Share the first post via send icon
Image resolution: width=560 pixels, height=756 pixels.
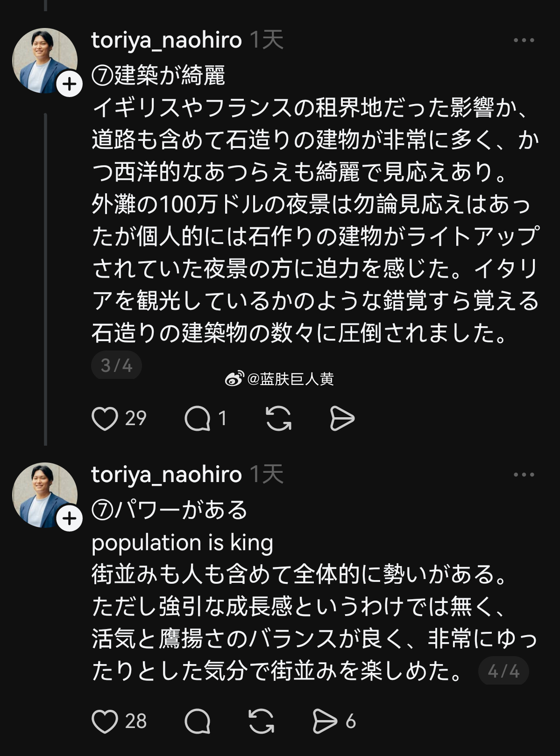click(342, 418)
